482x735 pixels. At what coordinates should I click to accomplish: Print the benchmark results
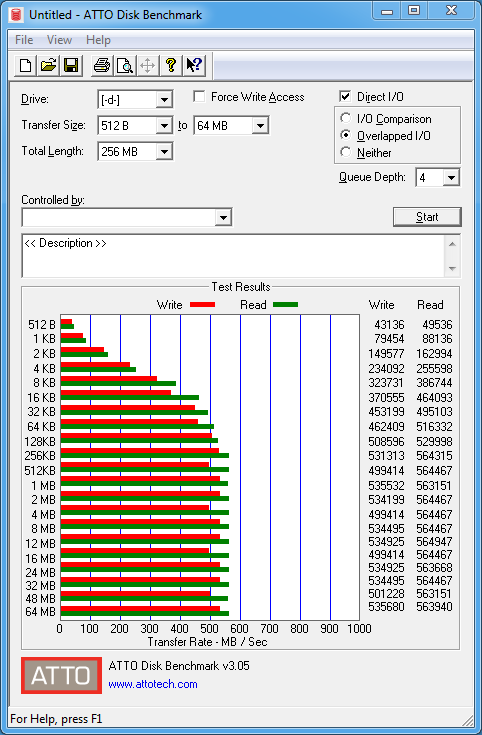pyautogui.click(x=102, y=65)
